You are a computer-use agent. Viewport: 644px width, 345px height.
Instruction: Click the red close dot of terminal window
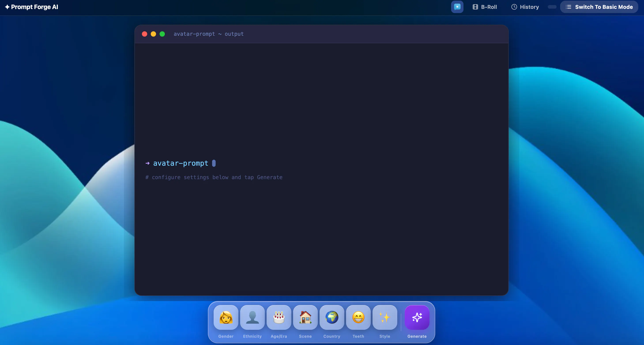(145, 34)
